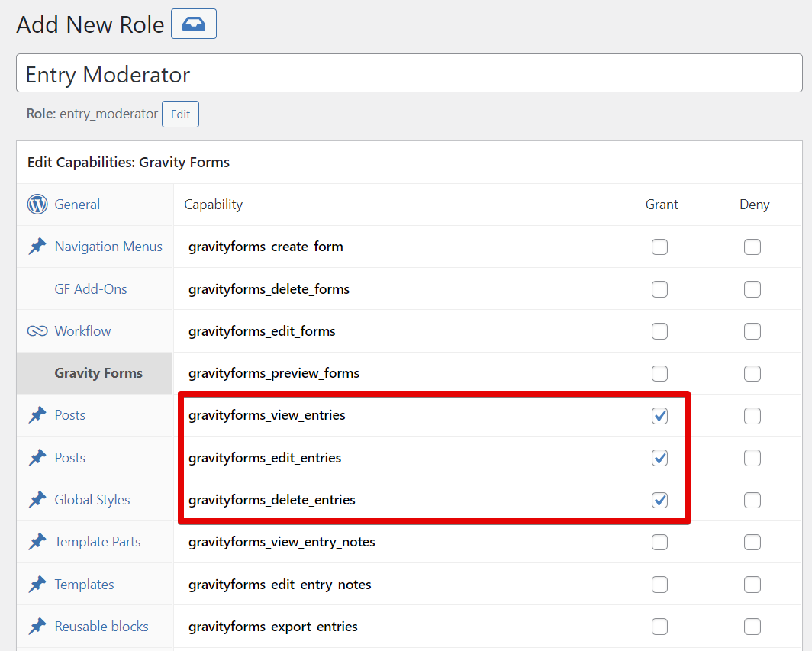Click the inbox icon button beside Add New Role
The image size is (812, 651).
(x=194, y=24)
